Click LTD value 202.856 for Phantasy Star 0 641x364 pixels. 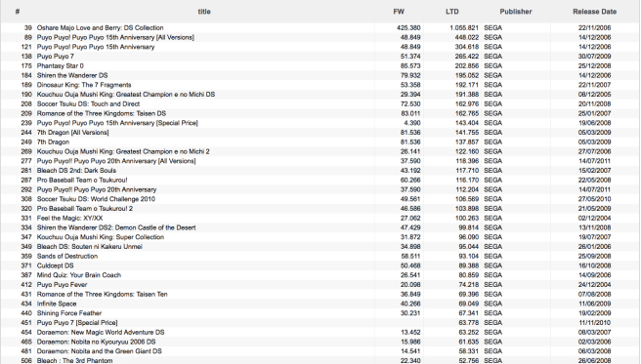[467, 65]
